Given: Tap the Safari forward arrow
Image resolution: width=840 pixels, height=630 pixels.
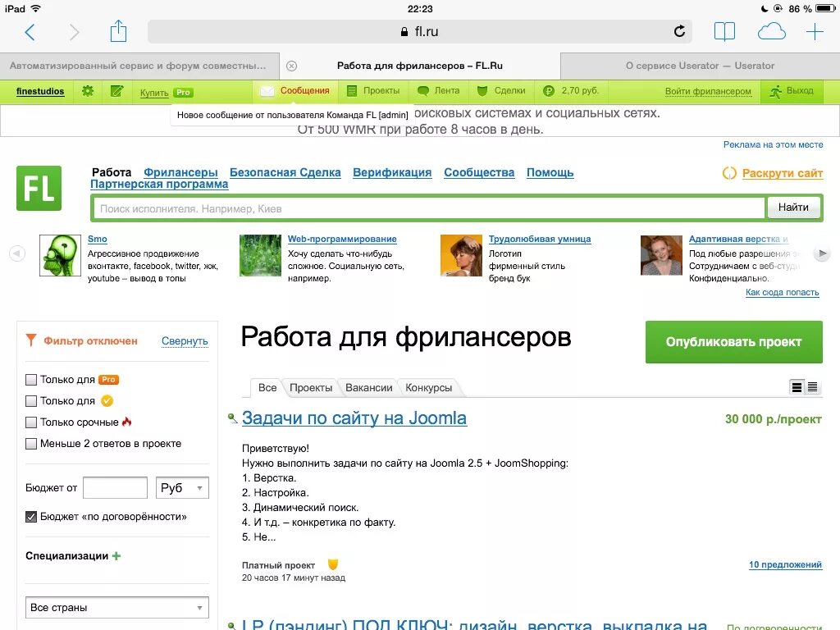Looking at the screenshot, I should click(74, 32).
